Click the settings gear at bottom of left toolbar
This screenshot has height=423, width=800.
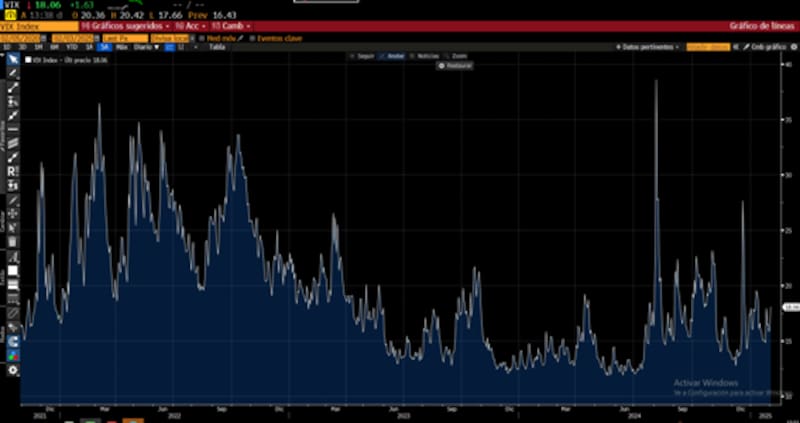tap(13, 370)
